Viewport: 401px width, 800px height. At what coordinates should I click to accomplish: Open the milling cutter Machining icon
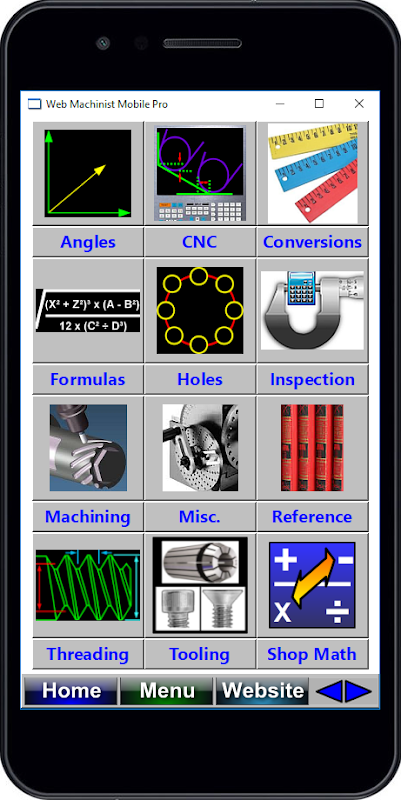point(88,447)
